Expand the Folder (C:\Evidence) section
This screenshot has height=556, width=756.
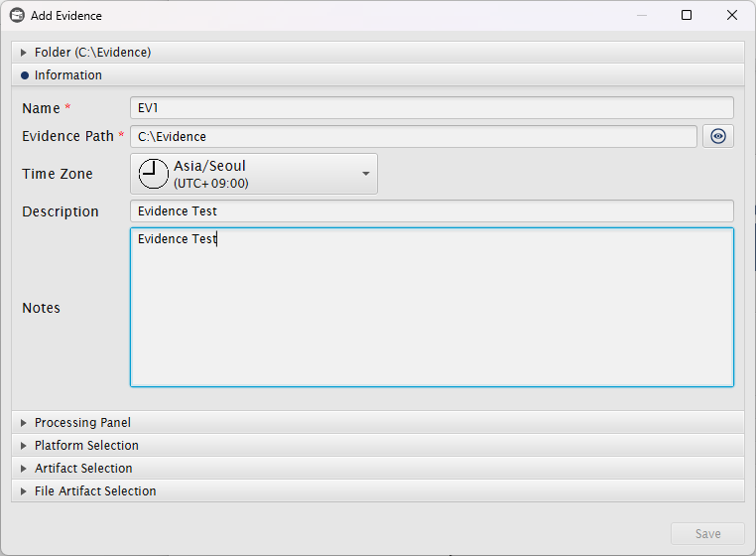coord(378,52)
